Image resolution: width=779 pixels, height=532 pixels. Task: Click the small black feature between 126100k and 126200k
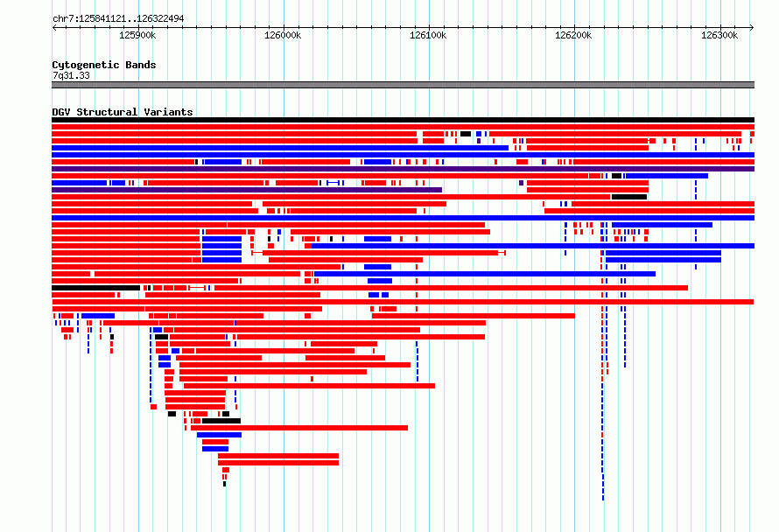(x=466, y=134)
